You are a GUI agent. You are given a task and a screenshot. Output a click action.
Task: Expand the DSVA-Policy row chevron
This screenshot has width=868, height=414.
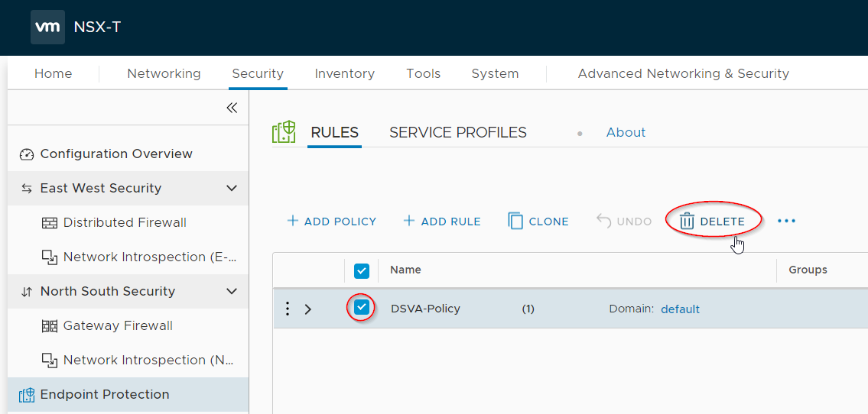[308, 309]
